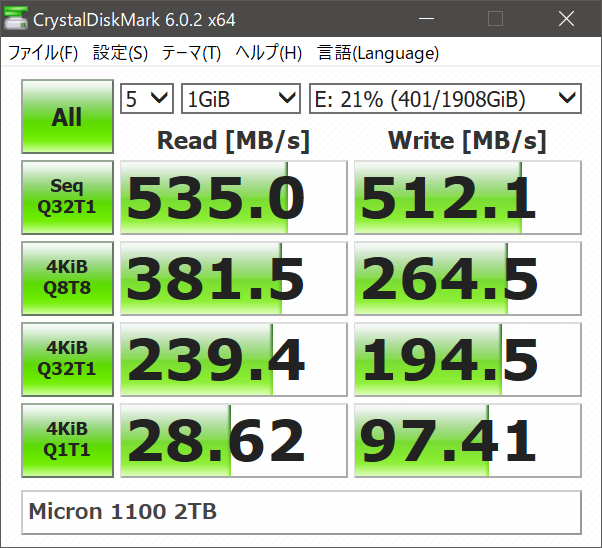Click the maximize window button
The width and height of the screenshot is (602, 548).
coord(495,18)
